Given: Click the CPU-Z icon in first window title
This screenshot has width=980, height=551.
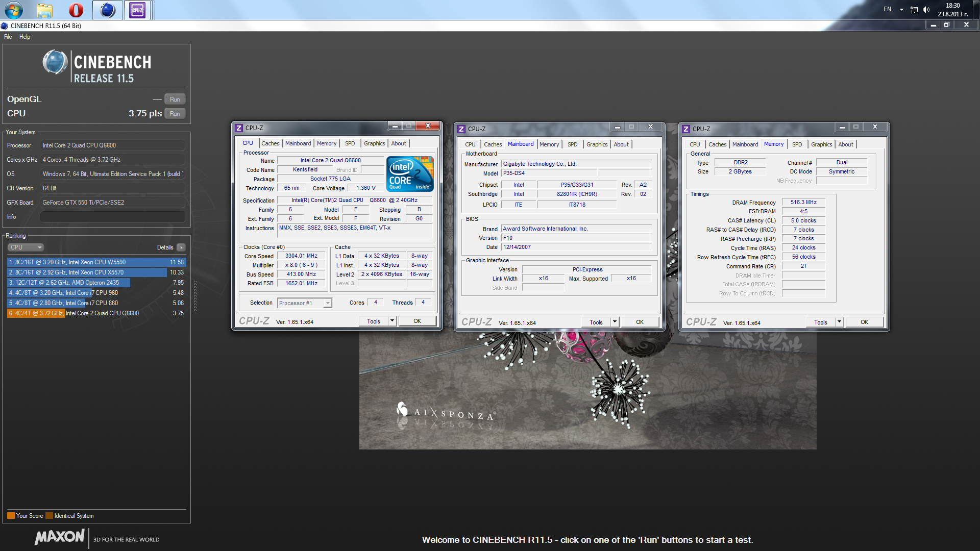Looking at the screenshot, I should [239, 128].
